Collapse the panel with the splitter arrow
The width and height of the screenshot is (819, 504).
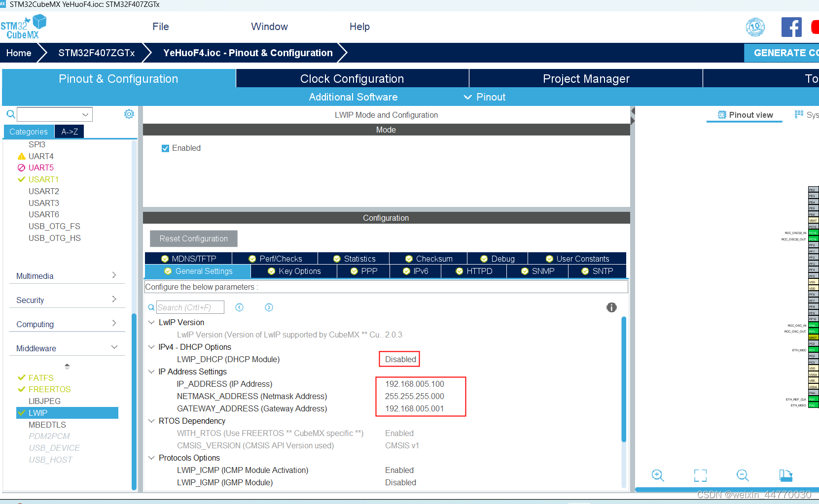pos(633,116)
